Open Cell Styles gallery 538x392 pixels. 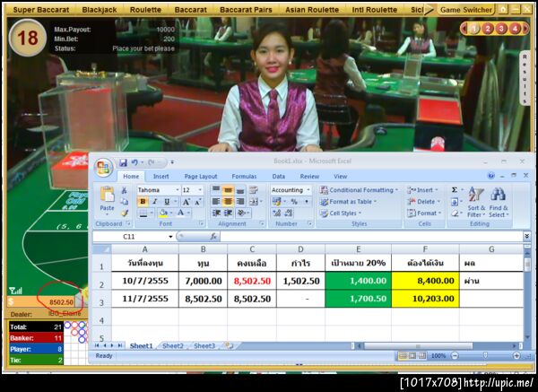click(341, 213)
